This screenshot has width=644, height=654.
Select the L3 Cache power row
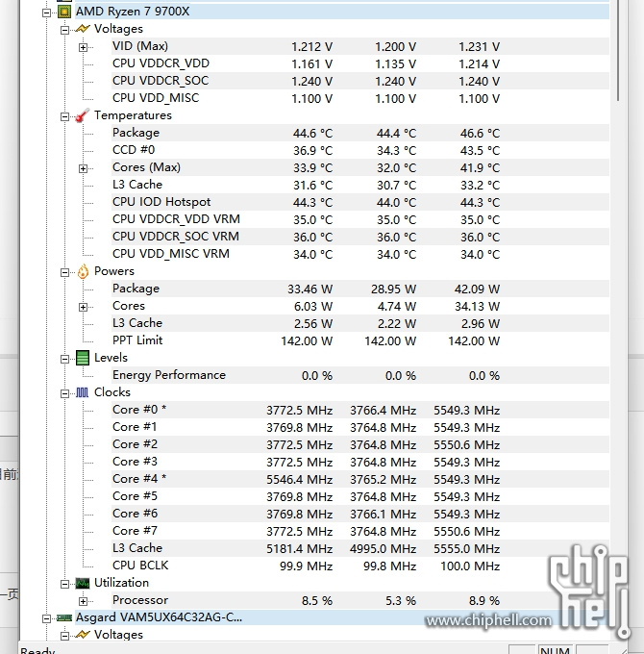(x=360, y=323)
